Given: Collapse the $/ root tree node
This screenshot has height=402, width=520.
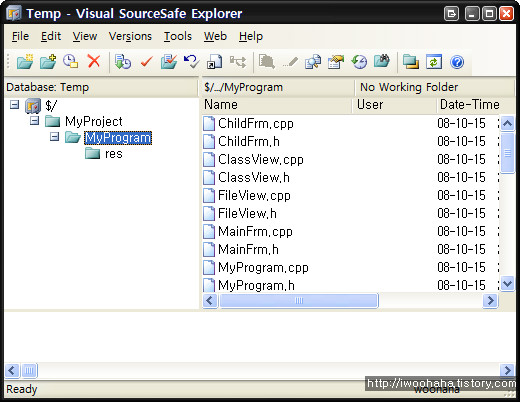Looking at the screenshot, I should [14, 104].
